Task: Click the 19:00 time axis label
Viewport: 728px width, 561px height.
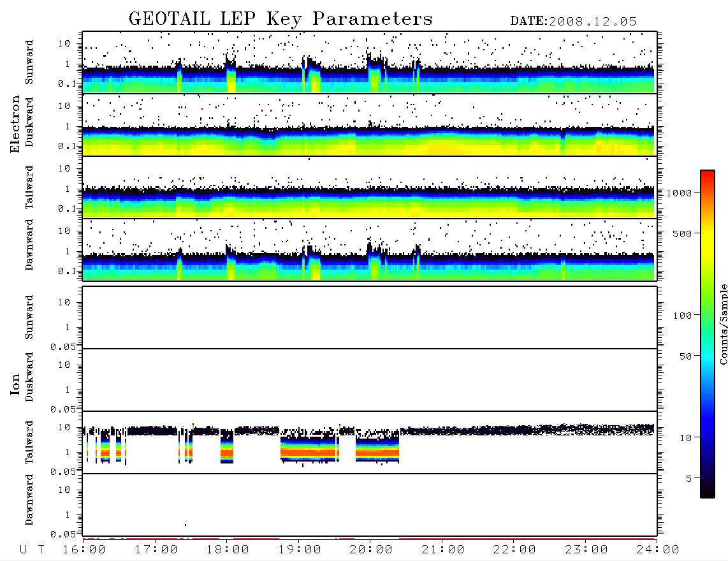Action: point(300,550)
